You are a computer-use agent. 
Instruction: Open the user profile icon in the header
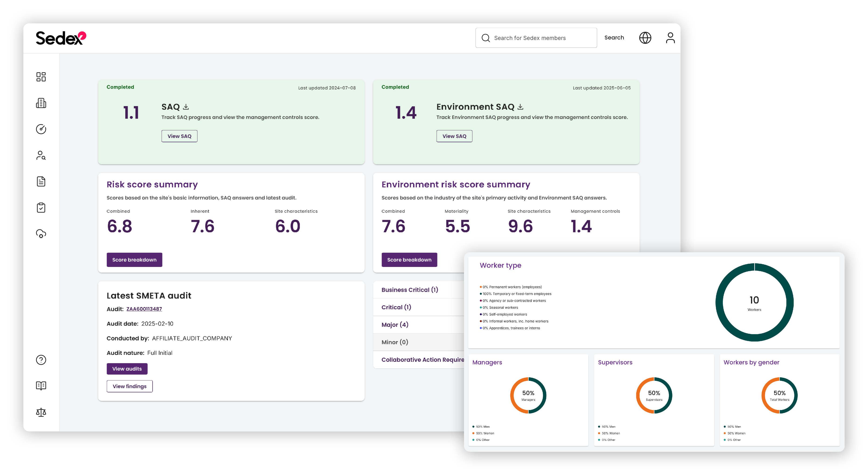671,38
